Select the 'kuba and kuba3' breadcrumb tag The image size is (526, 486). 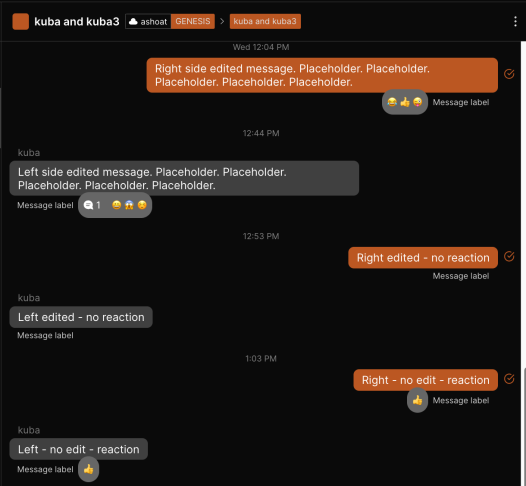(x=265, y=21)
